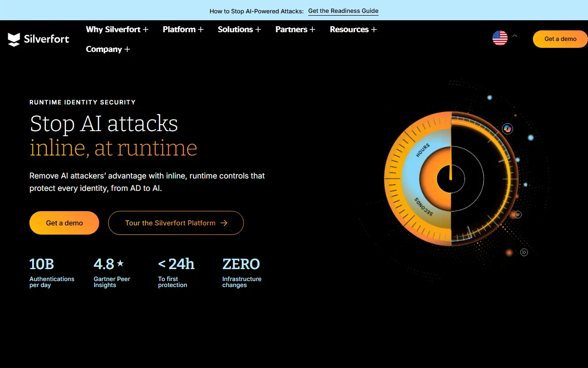Open the Company menu label
This screenshot has height=368, width=588.
104,49
